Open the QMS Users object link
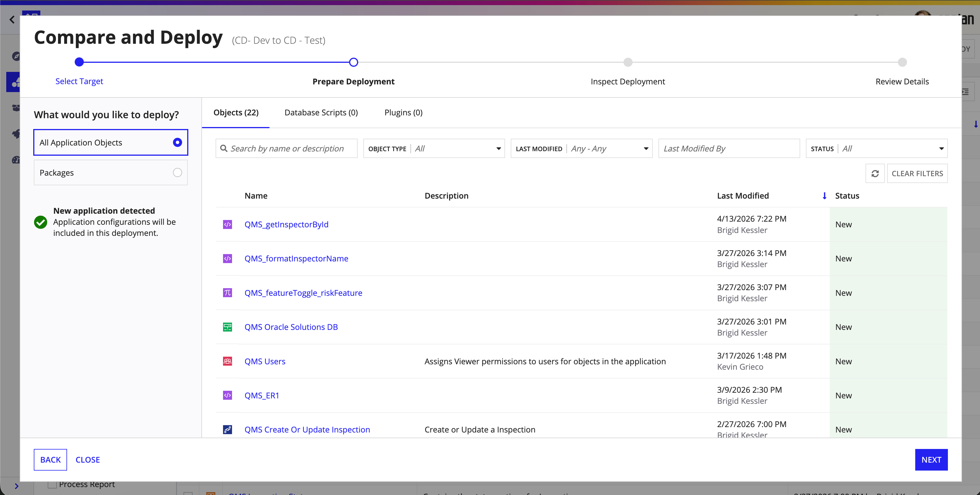980x495 pixels. (265, 361)
